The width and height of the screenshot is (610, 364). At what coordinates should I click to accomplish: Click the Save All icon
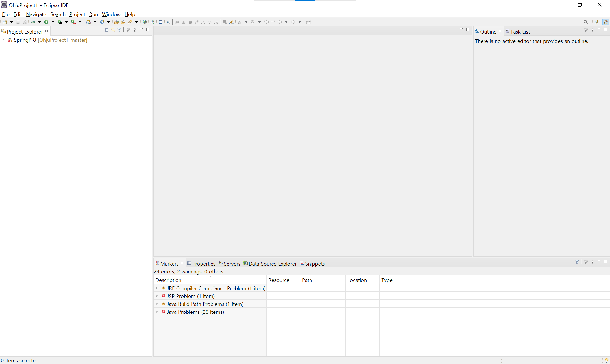click(x=25, y=22)
